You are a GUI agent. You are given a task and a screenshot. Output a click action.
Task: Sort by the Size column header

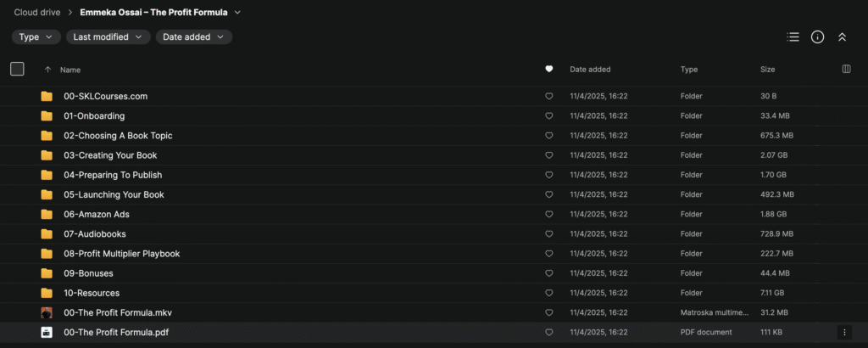point(767,70)
